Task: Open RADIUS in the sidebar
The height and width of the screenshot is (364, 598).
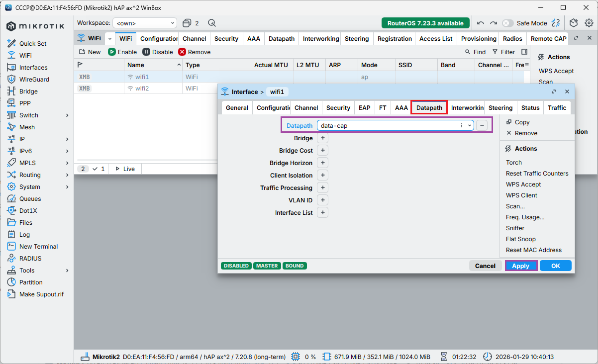Action: (x=30, y=259)
